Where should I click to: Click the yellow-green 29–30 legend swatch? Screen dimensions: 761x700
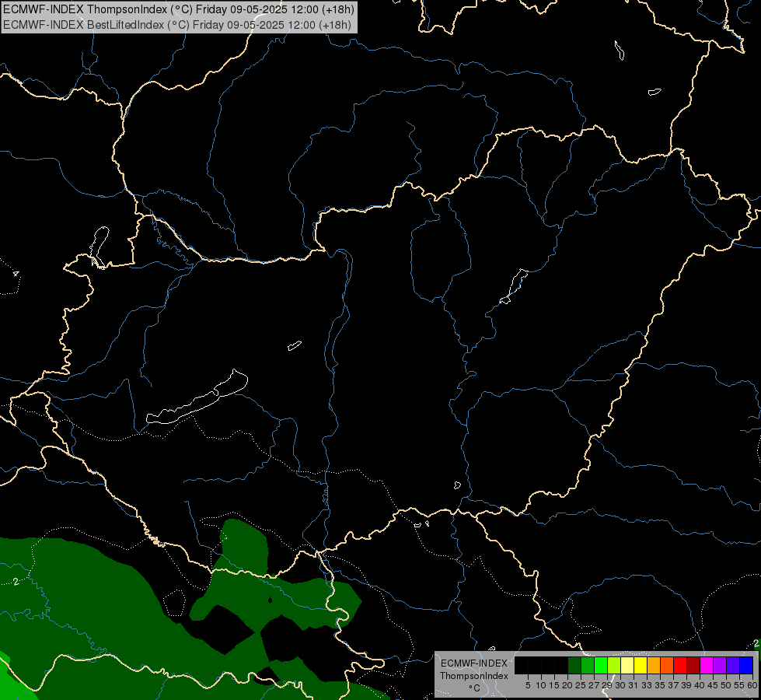[x=614, y=665]
